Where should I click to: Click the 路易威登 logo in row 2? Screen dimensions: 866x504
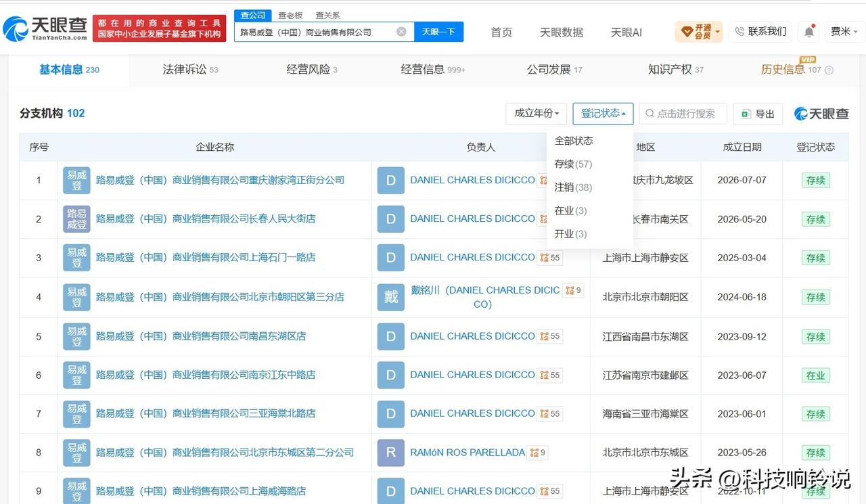[x=76, y=219]
